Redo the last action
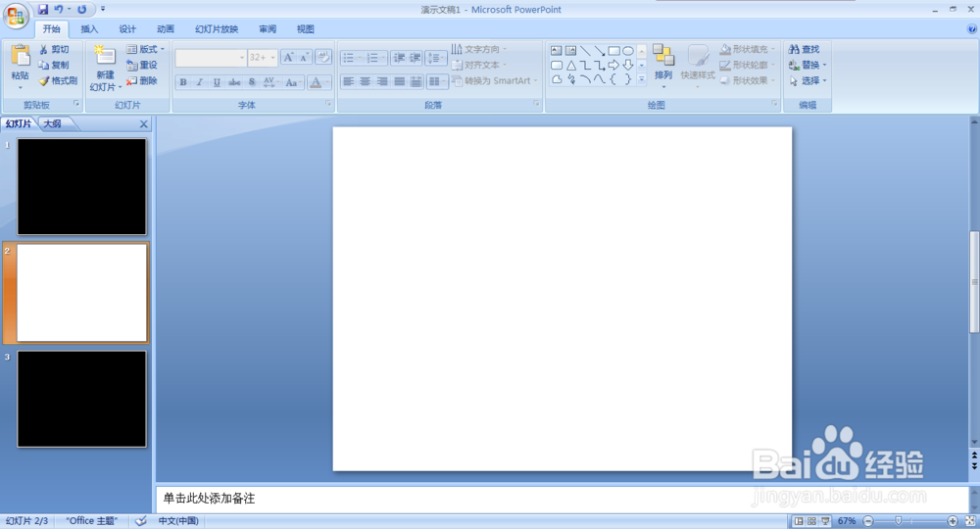980x529 pixels. click(x=82, y=10)
